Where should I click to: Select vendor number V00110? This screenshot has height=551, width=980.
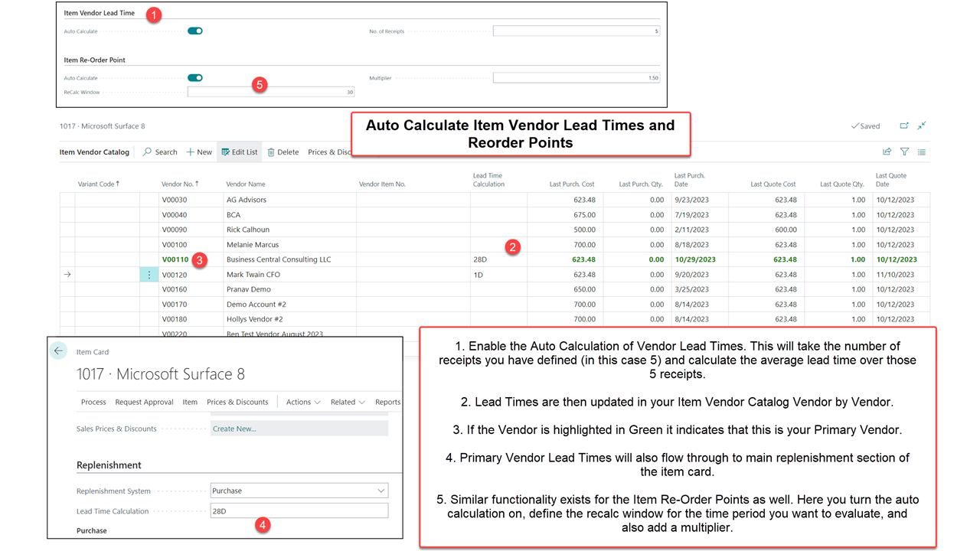click(x=175, y=259)
